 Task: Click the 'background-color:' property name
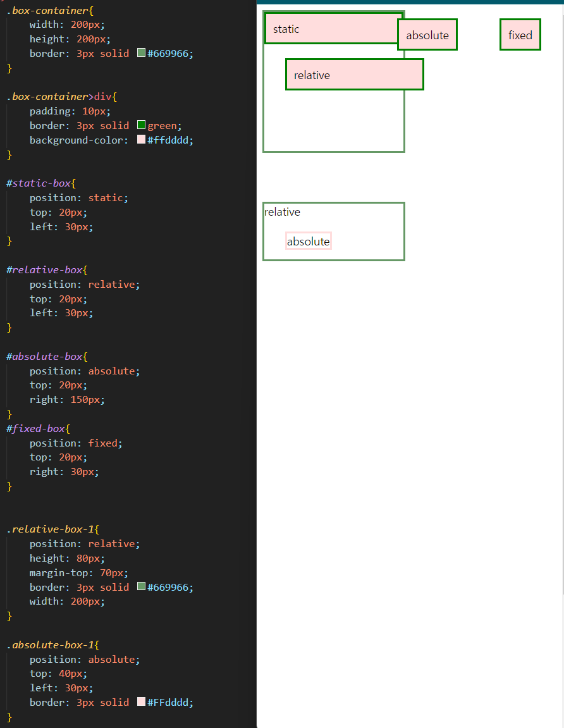pos(79,140)
